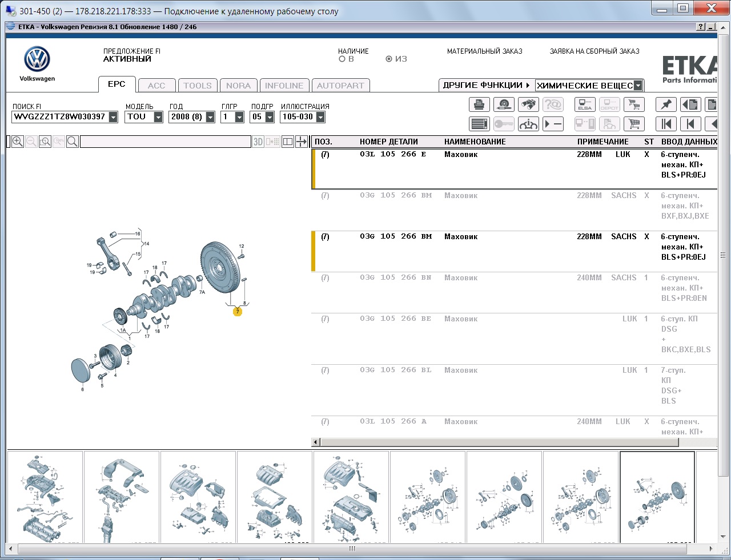Open the list view icon
This screenshot has height=560, width=731.
479,124
